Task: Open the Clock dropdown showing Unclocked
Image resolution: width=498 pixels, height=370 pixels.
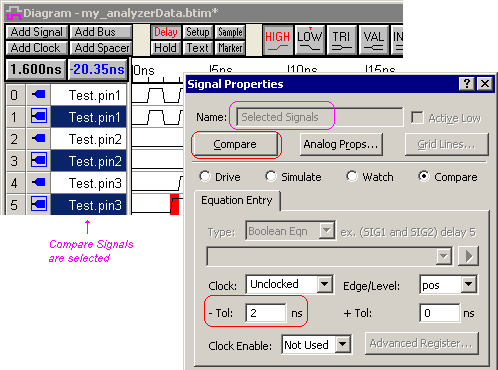Action: (325, 284)
